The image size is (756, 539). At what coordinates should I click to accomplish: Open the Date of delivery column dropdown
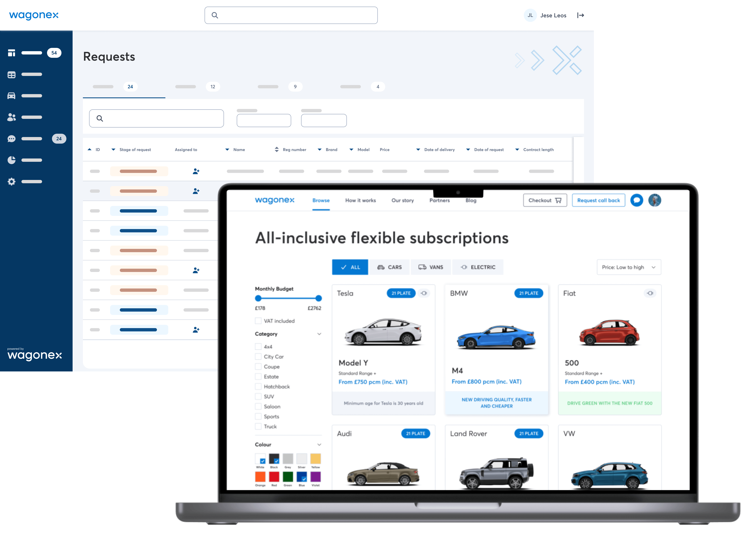tap(418, 149)
